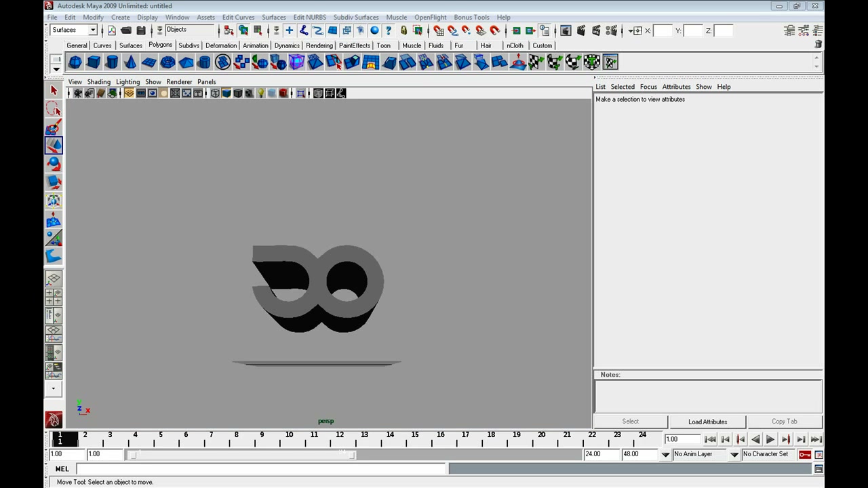Toggle snap to curves
Image resolution: width=868 pixels, height=488 pixels.
[452, 30]
